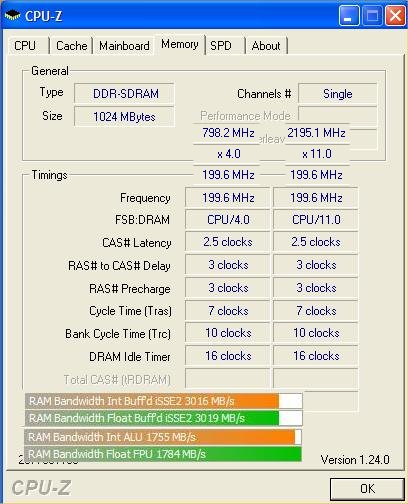Close the CPU-Z window

tap(395, 15)
